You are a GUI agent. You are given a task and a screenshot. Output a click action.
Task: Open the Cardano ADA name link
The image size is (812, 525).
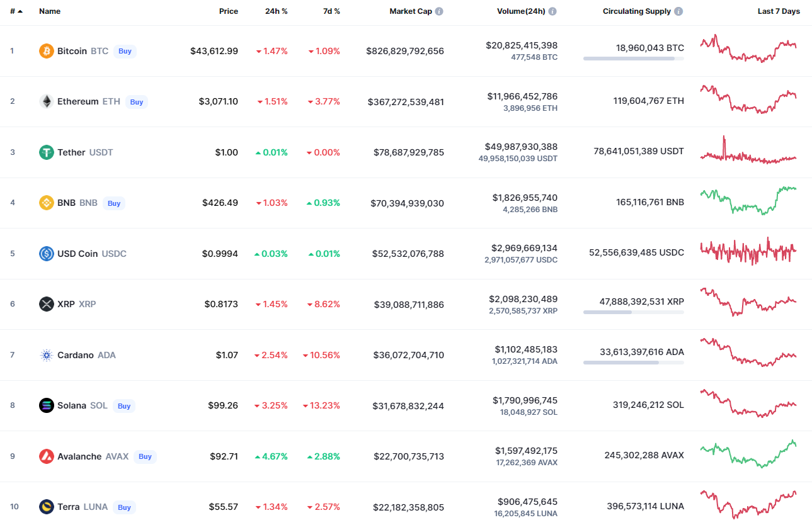[75, 355]
